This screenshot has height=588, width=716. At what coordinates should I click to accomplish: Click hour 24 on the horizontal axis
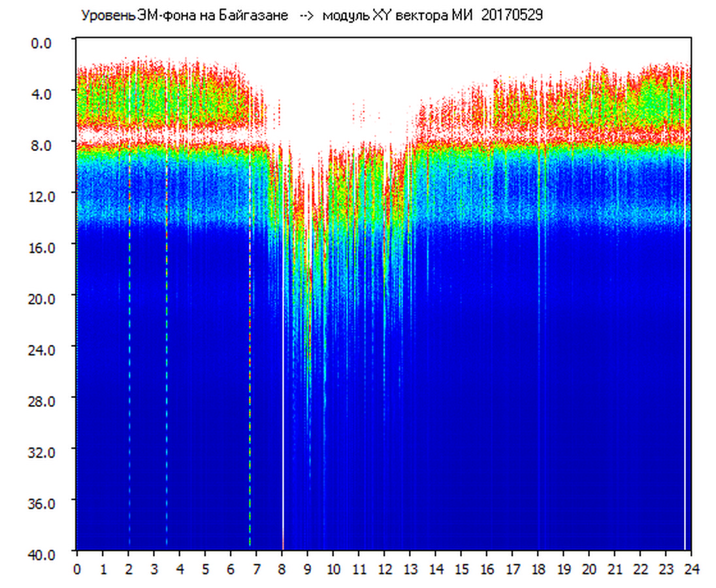click(692, 569)
